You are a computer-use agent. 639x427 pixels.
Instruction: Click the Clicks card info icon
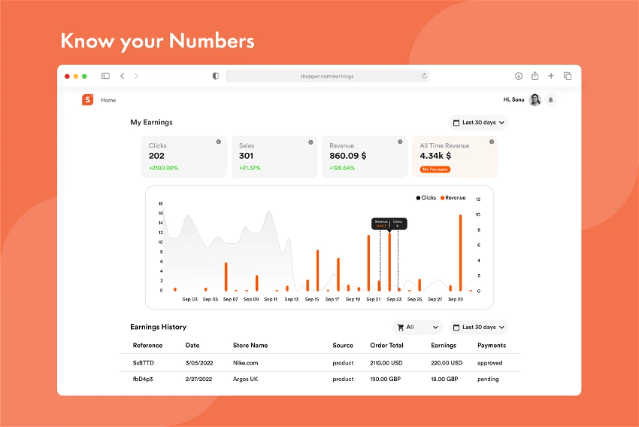pos(218,142)
